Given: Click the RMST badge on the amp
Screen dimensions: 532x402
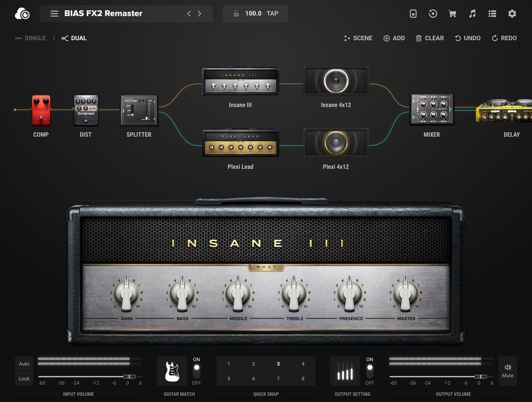Looking at the screenshot, I should (266, 267).
